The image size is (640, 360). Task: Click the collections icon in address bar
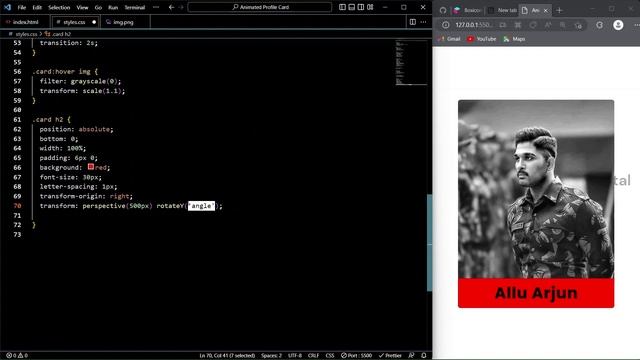pyautogui.click(x=563, y=25)
